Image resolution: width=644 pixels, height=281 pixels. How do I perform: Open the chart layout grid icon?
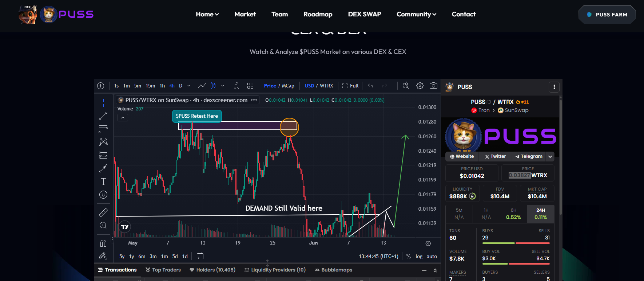click(250, 86)
